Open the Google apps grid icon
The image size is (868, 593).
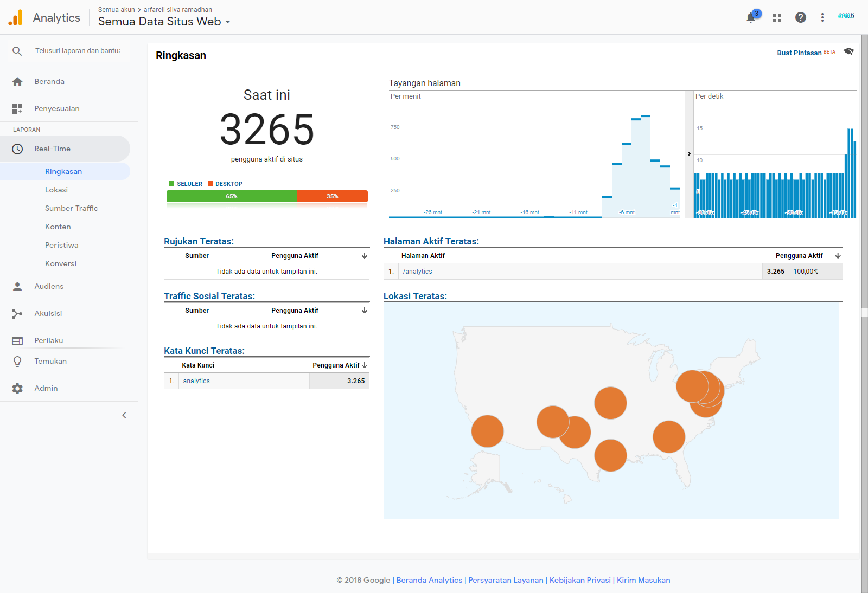[777, 18]
